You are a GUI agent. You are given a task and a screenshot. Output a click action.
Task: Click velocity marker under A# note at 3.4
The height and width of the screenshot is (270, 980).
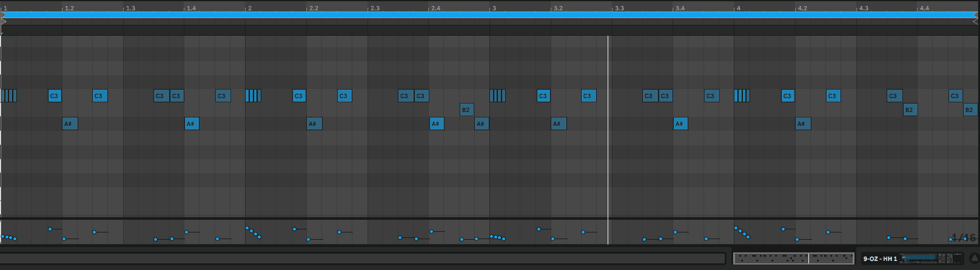675,232
